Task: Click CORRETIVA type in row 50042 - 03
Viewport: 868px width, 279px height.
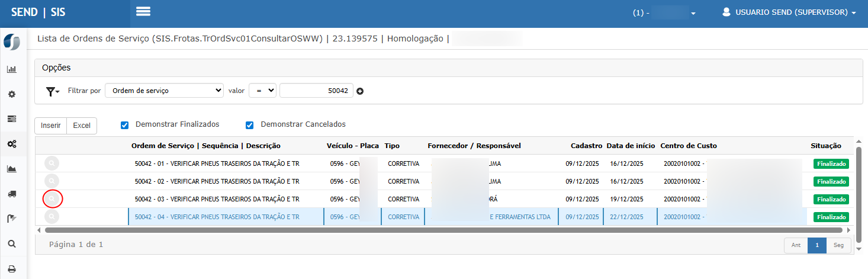Action: pos(403,199)
